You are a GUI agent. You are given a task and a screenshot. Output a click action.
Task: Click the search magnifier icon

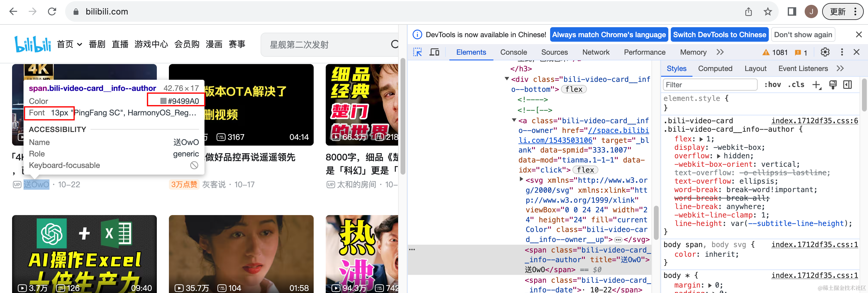pyautogui.click(x=394, y=44)
